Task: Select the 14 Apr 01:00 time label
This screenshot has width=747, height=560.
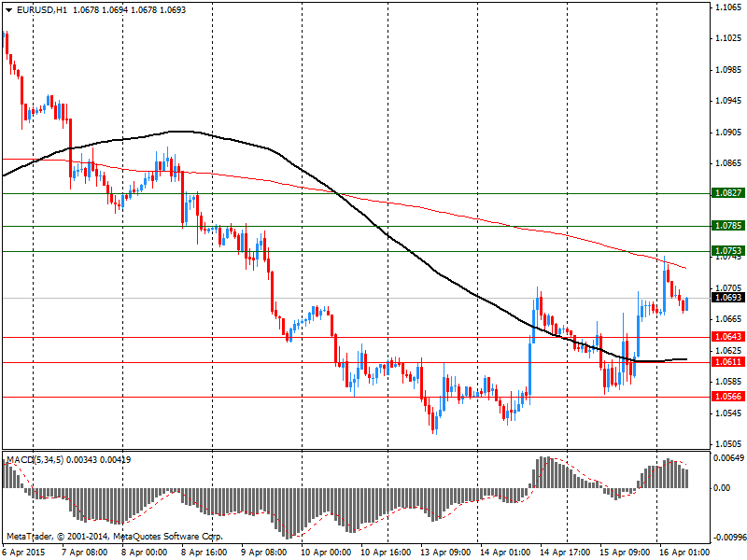Action: pyautogui.click(x=505, y=553)
